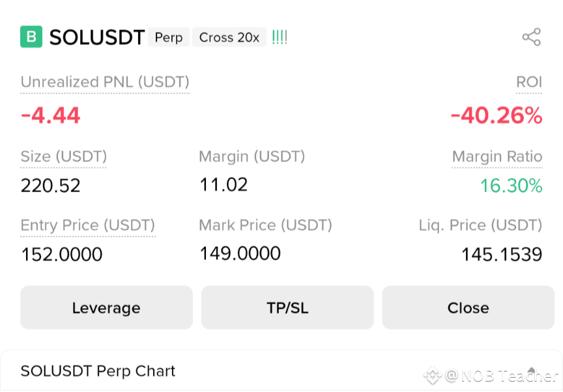The height and width of the screenshot is (392, 563).
Task: Tap the ROI label tooltip
Action: point(529,82)
